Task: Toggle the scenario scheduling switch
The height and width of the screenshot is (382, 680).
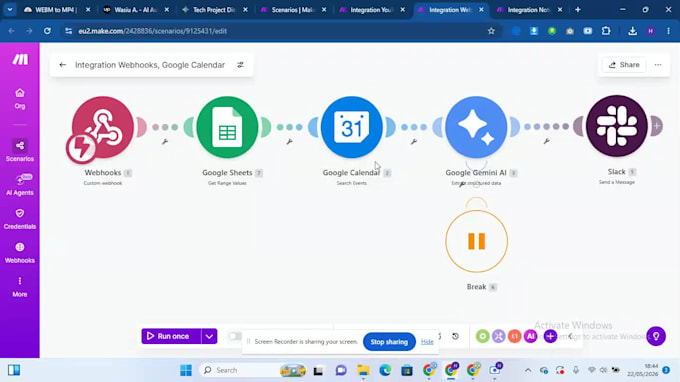Action: click(x=235, y=336)
